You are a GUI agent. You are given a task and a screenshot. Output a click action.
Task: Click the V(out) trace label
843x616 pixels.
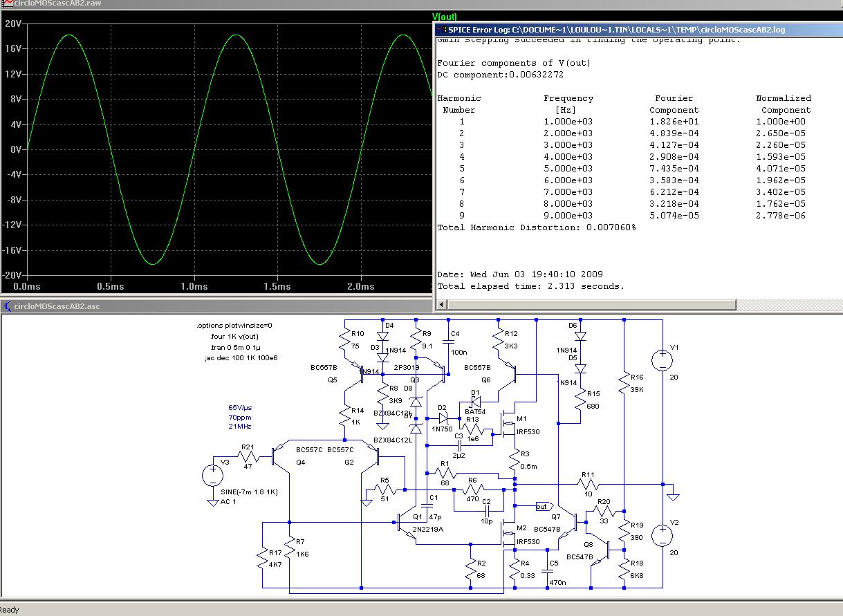tap(445, 17)
